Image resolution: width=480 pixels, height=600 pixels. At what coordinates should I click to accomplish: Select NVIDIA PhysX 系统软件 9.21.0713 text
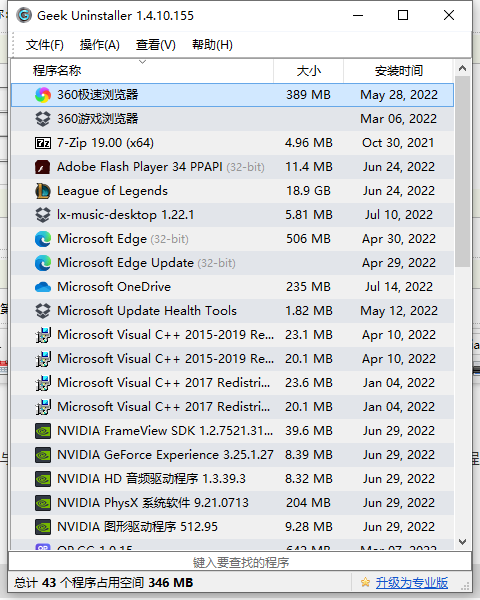(x=153, y=503)
